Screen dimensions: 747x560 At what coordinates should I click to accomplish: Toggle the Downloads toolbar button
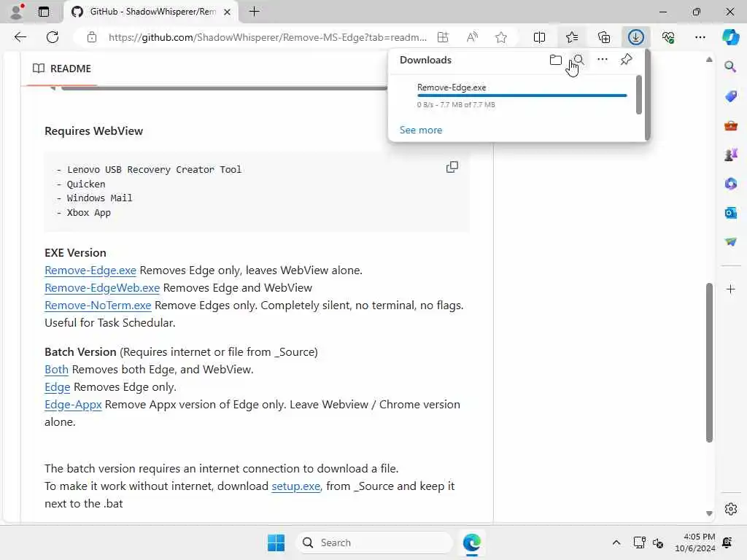[636, 37]
